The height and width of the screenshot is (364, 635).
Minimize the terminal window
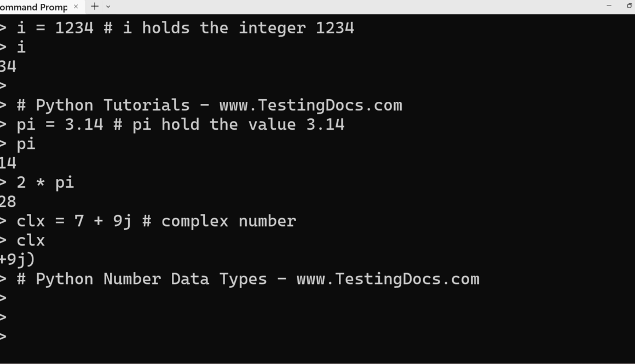point(609,5)
